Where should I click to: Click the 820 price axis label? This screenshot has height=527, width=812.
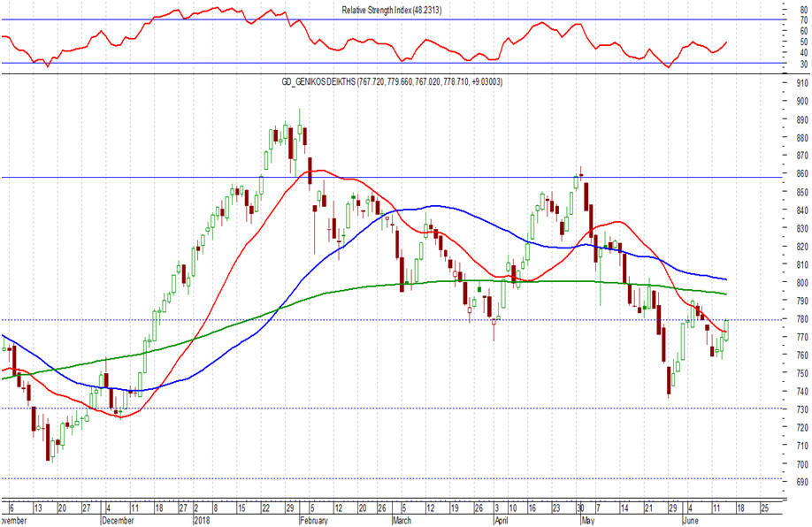[802, 247]
